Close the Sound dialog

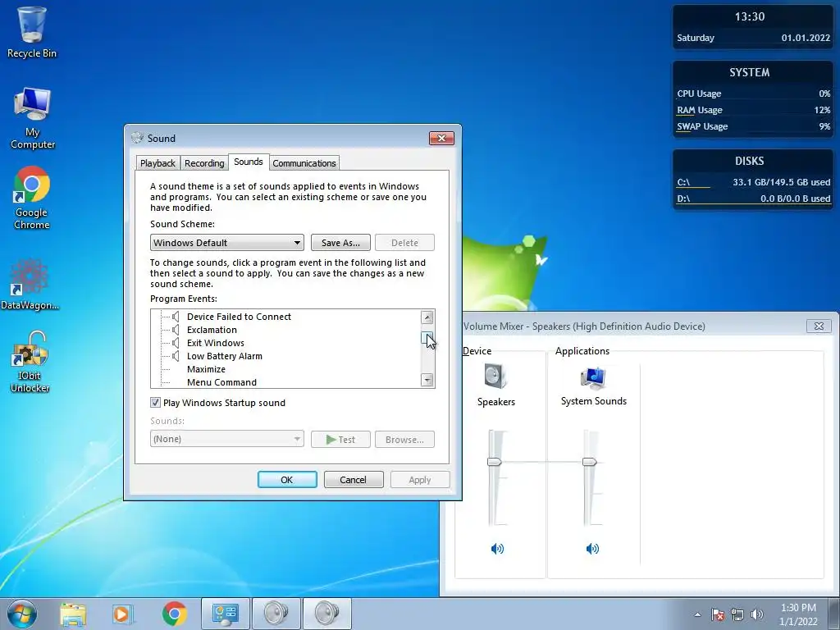coord(441,138)
